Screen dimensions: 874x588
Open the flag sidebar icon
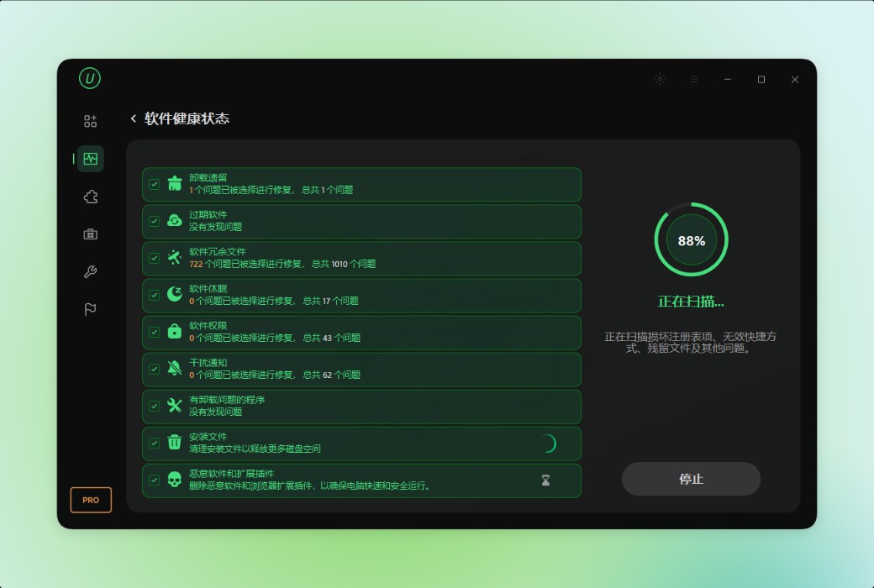(x=90, y=309)
